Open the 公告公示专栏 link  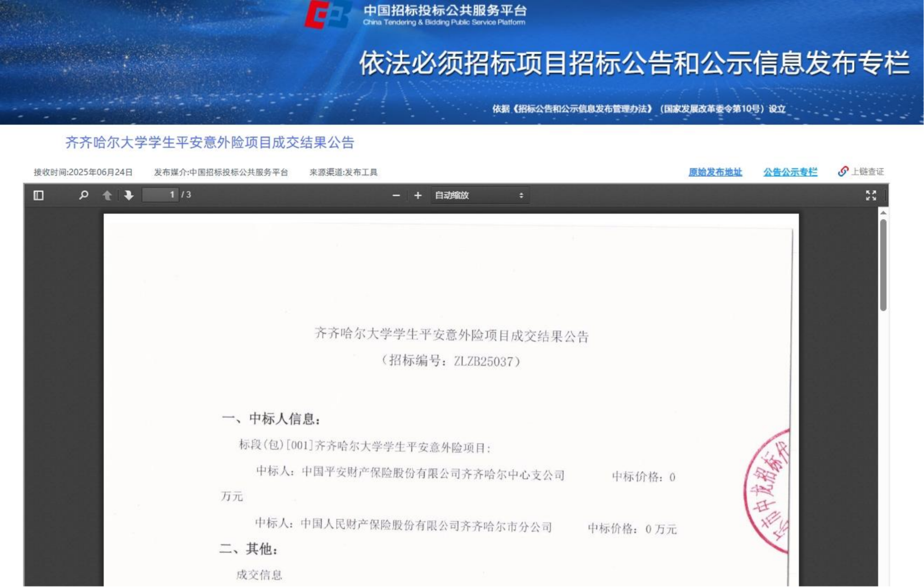pyautogui.click(x=790, y=172)
